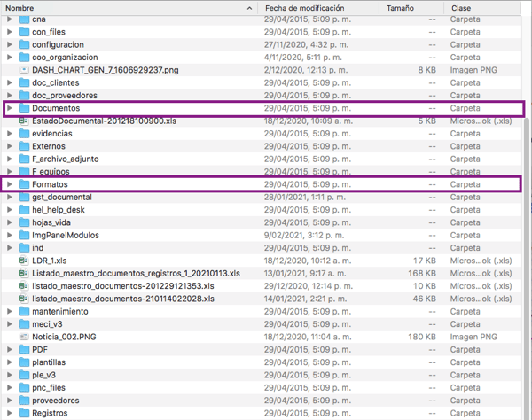Expand the mantenimiento folder triangle
This screenshot has width=532, height=420.
coord(10,312)
